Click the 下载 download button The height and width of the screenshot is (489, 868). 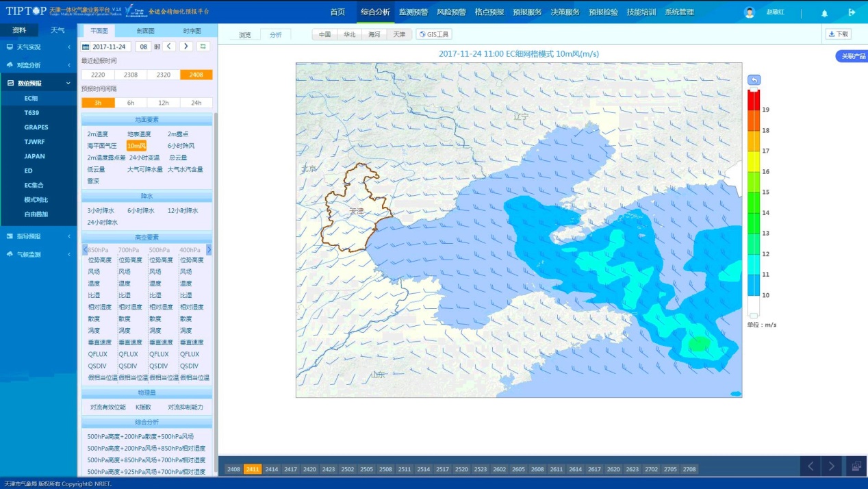(838, 34)
